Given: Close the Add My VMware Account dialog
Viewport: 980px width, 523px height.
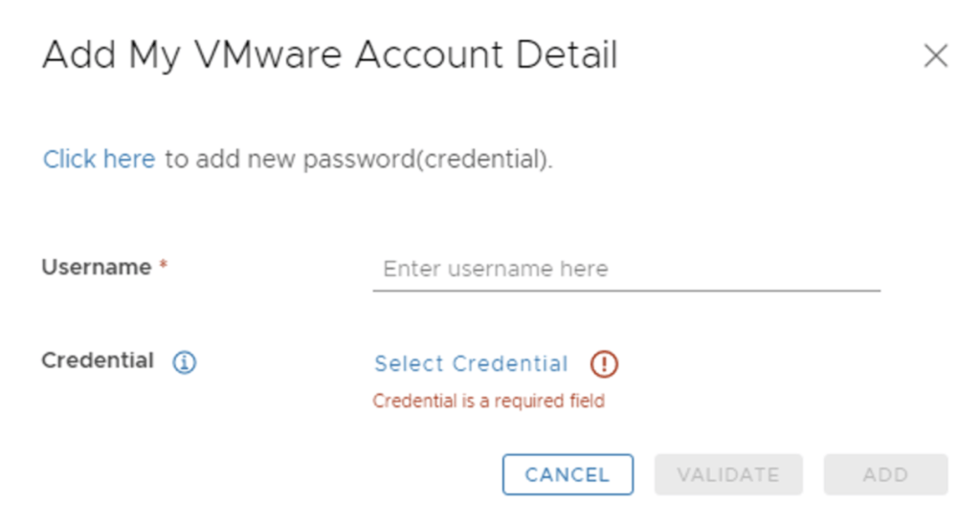Looking at the screenshot, I should [x=935, y=56].
